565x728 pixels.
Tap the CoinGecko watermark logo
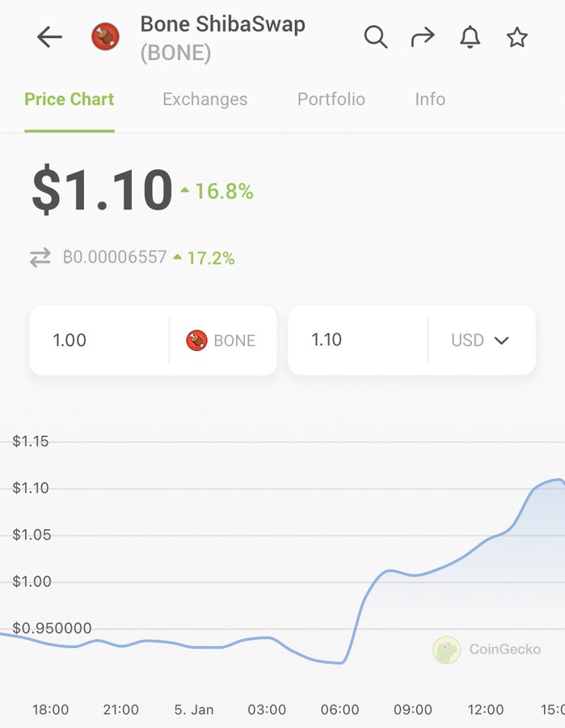coord(447,650)
